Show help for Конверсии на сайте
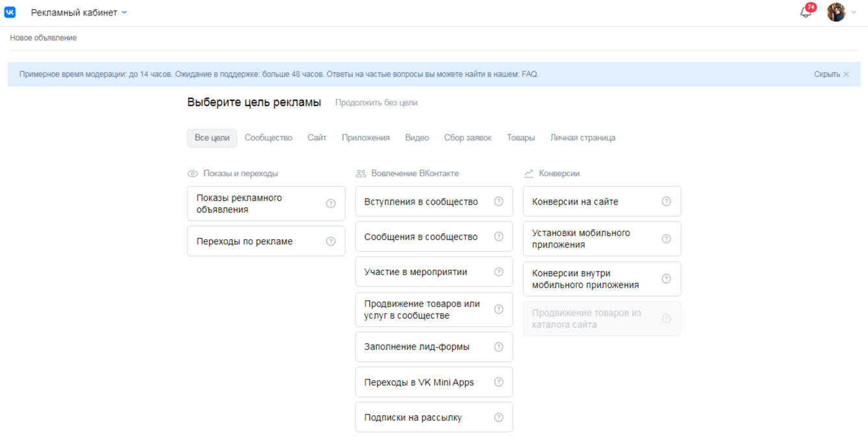Viewport: 868px width, 438px height. 666,201
